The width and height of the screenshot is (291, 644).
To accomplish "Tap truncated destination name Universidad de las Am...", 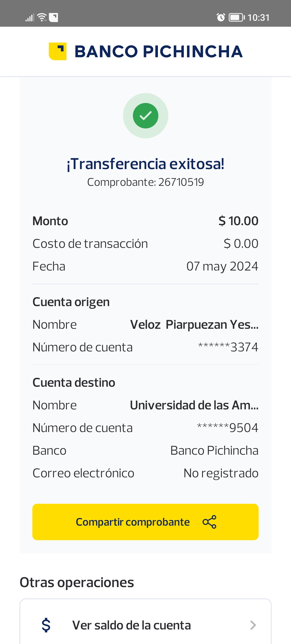I will pyautogui.click(x=194, y=405).
